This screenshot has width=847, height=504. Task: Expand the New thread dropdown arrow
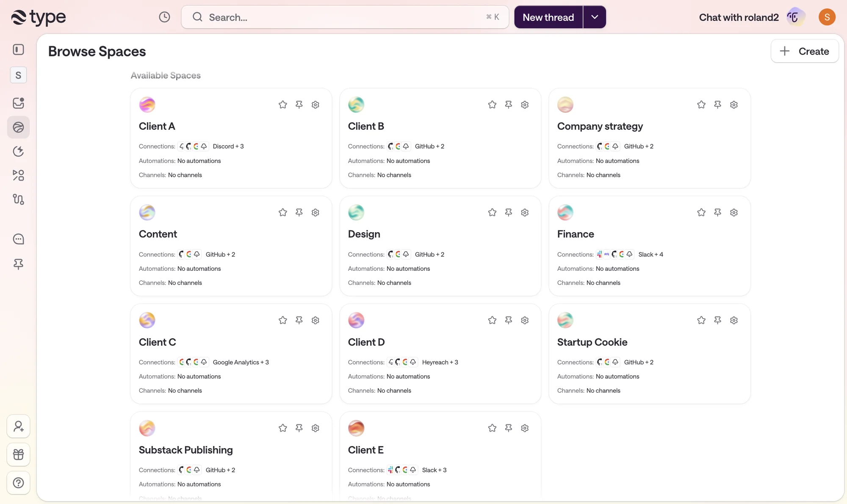point(595,17)
